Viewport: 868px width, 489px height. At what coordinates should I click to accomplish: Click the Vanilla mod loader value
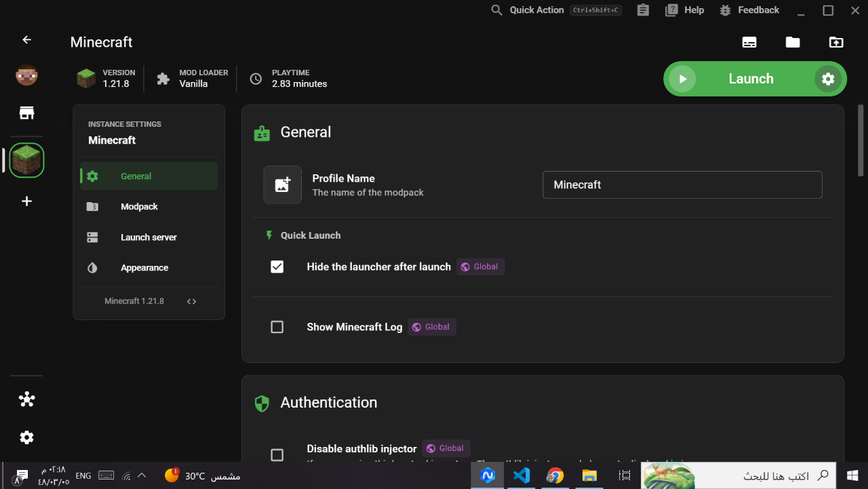[193, 84]
